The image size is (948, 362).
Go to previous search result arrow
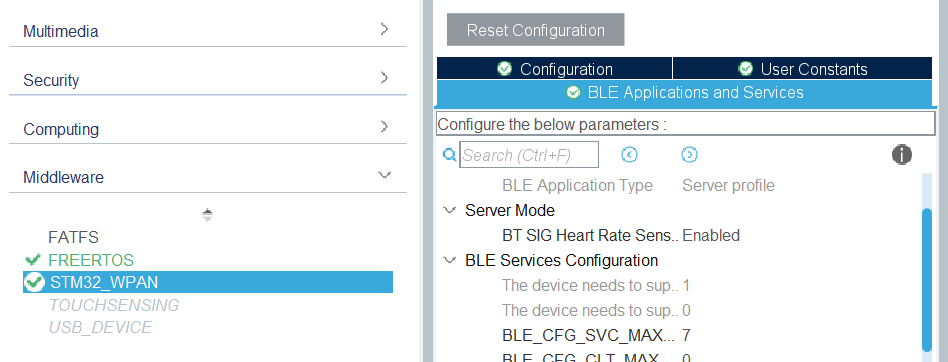click(x=629, y=155)
